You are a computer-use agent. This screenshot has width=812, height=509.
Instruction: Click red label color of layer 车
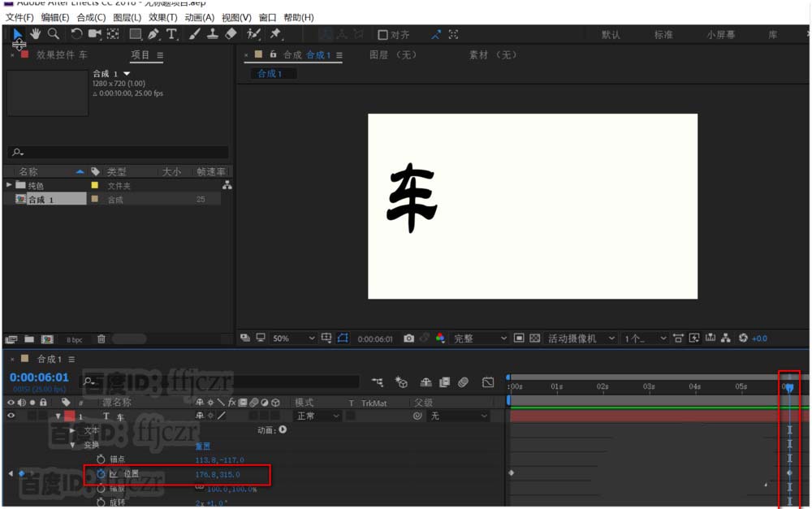(69, 416)
